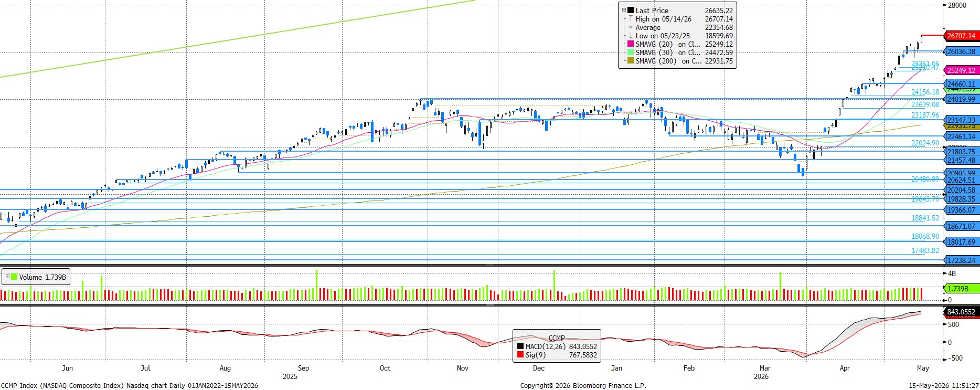Click the Oct label on date axis
Image resolution: width=980 pixels, height=390 pixels.
click(385, 368)
